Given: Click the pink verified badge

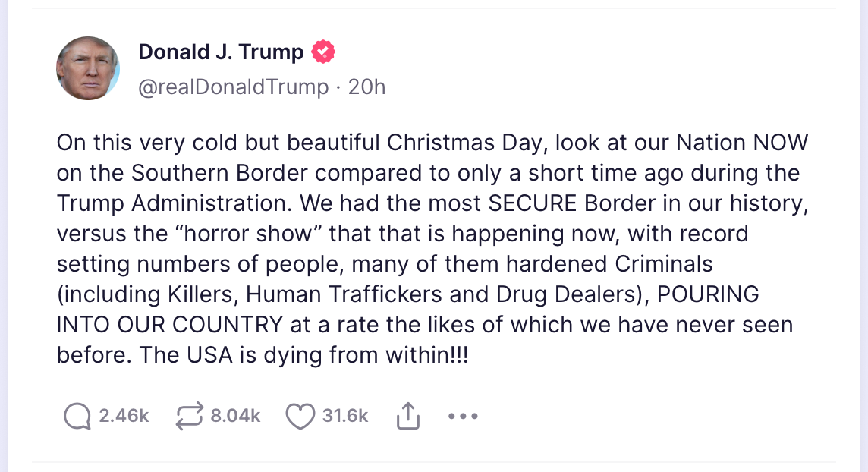Looking at the screenshot, I should tap(324, 52).
